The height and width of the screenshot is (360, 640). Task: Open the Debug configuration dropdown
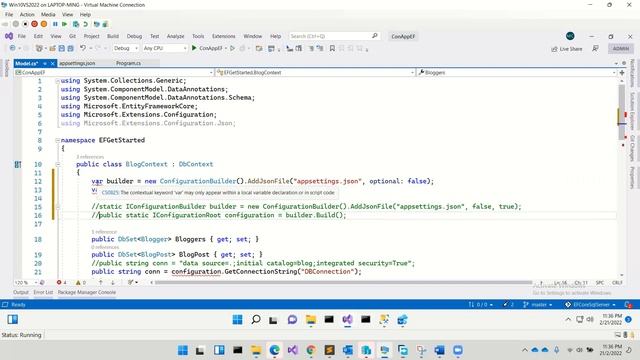[x=125, y=48]
